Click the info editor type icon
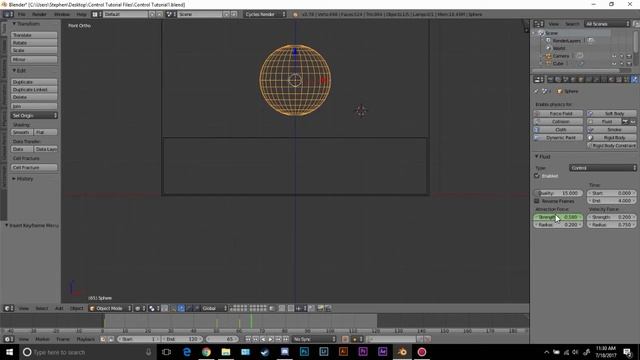The image size is (640, 360). click(8, 14)
